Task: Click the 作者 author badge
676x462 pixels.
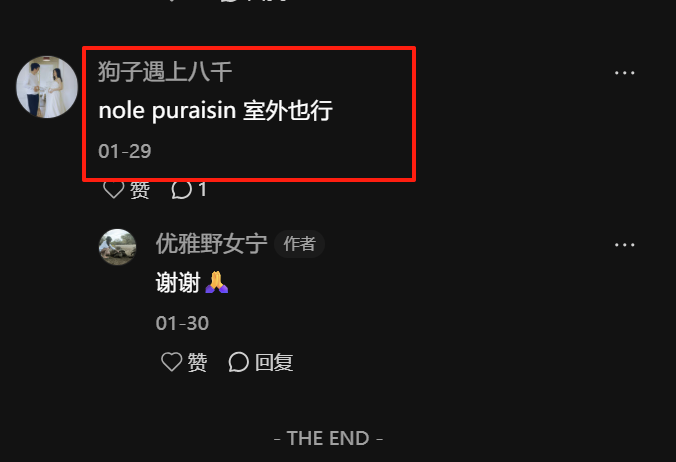Action: (x=299, y=244)
